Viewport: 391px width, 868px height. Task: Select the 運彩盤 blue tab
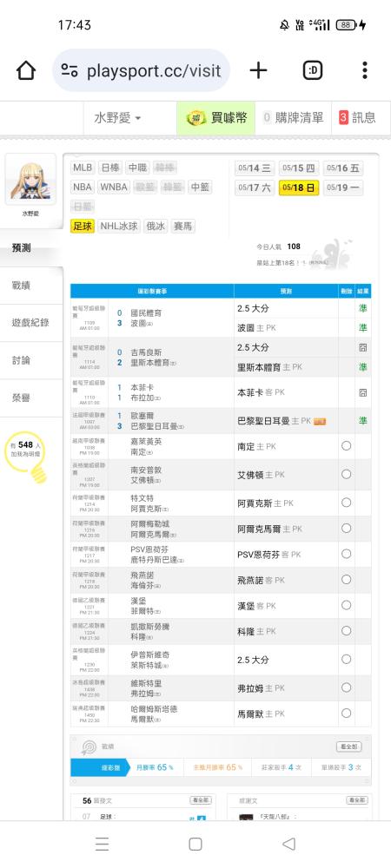98,768
